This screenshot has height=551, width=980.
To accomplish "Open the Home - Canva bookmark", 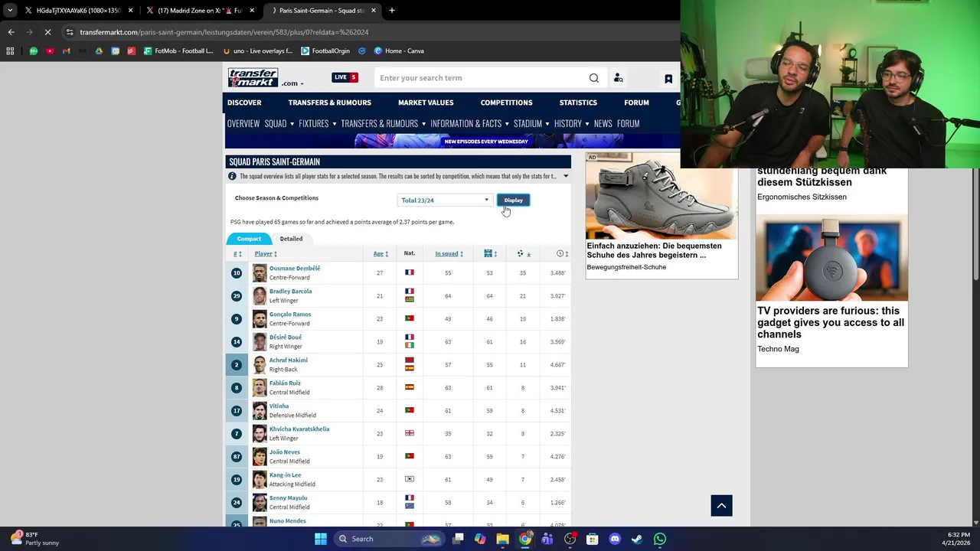I will (x=399, y=51).
